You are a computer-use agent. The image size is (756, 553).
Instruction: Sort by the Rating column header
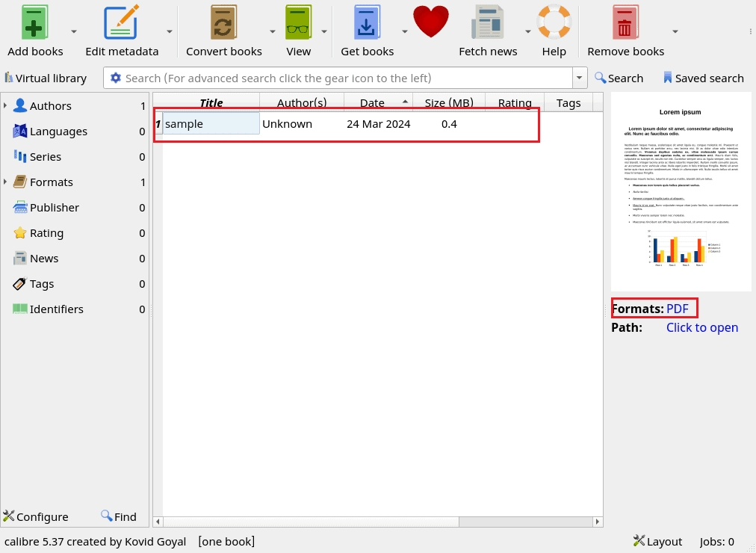tap(515, 102)
